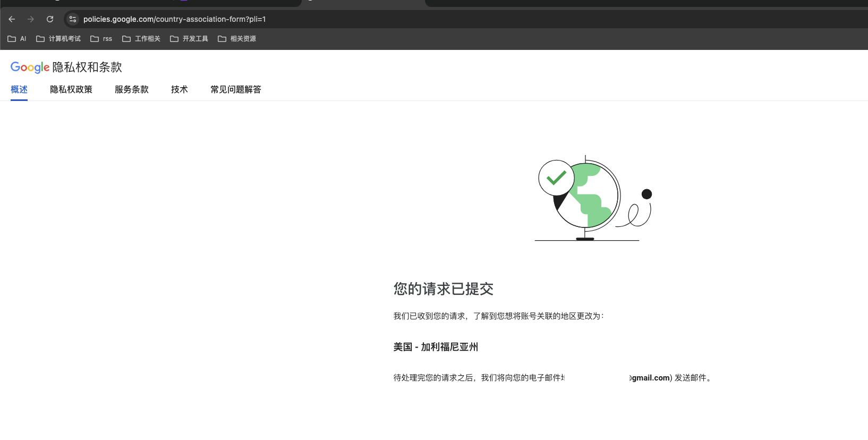Open the 相关资源 bookmark folder
868x440 pixels.
click(237, 39)
